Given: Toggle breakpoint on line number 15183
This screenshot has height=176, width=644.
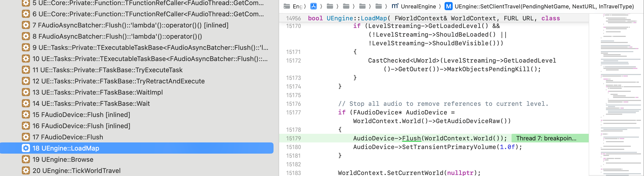Looking at the screenshot, I should (293, 173).
